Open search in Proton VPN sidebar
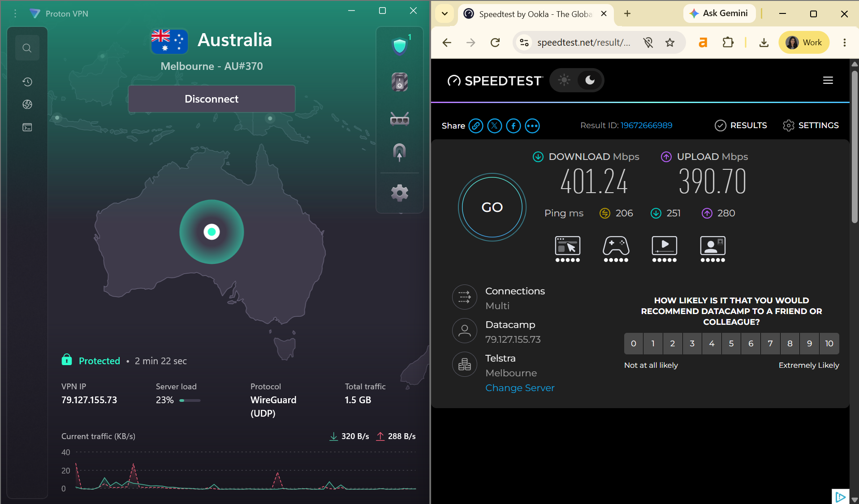859x504 pixels. click(27, 48)
